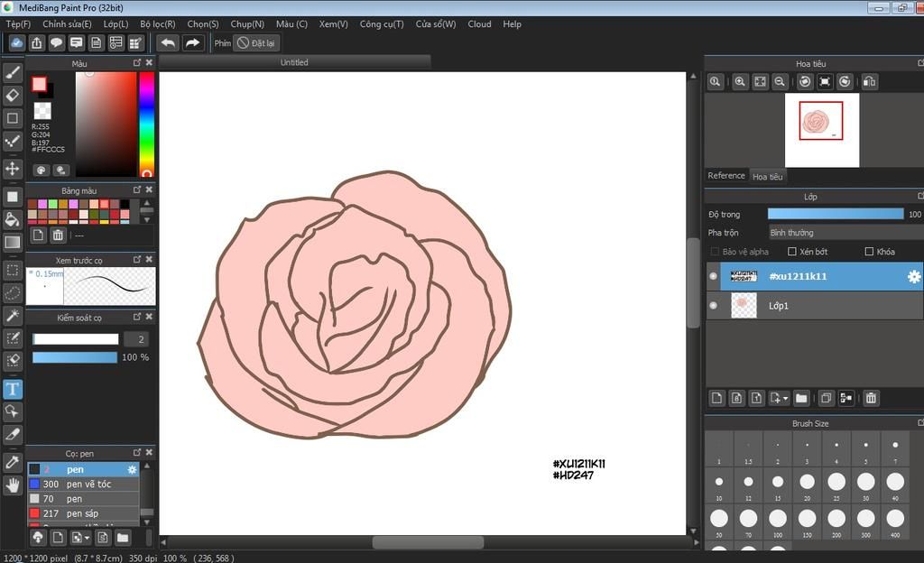Click the Đặt lại reset button

(257, 43)
